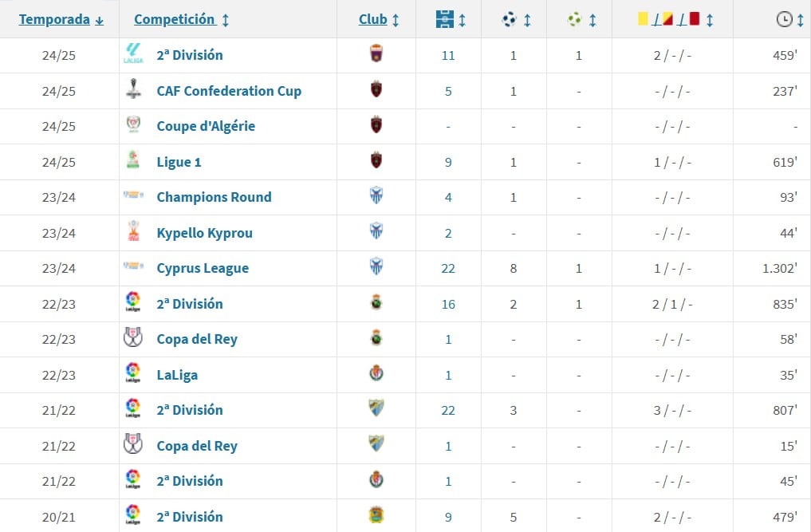Click the Ligue 1 competition logo
This screenshot has height=532, width=811.
(134, 161)
